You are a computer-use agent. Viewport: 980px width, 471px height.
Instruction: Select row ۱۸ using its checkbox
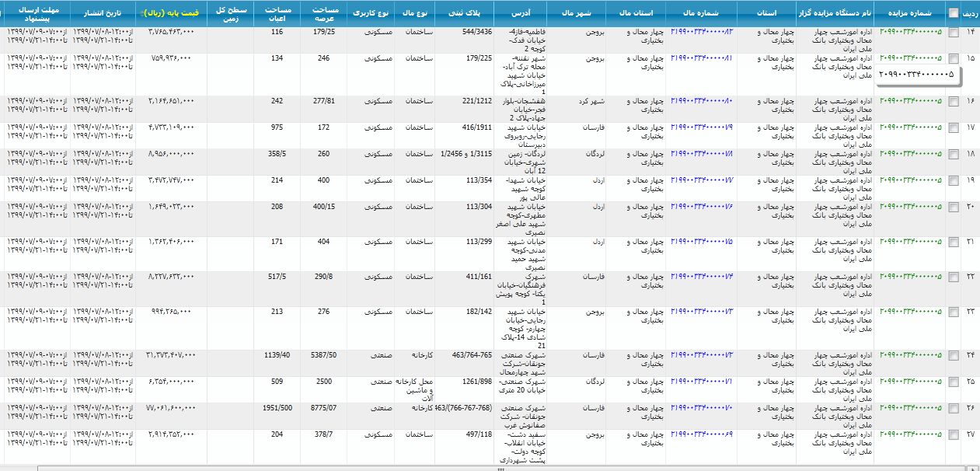pos(954,155)
